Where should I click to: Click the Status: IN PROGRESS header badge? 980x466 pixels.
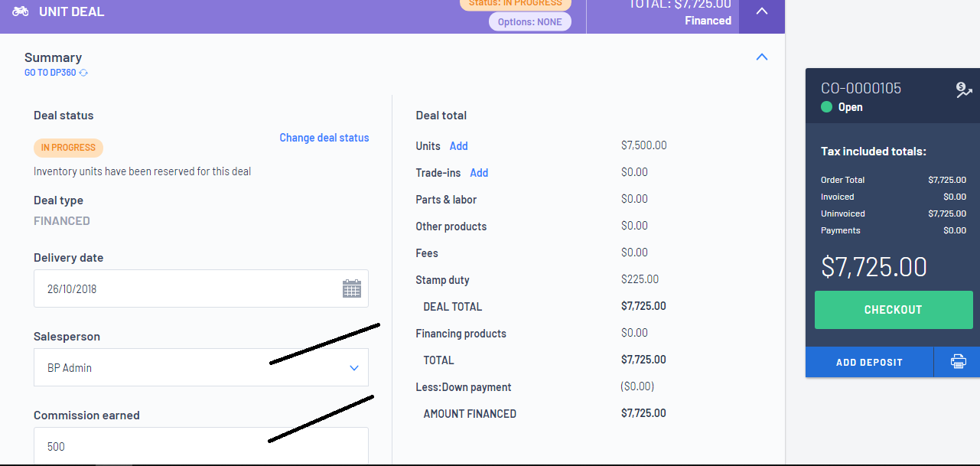[x=515, y=3]
